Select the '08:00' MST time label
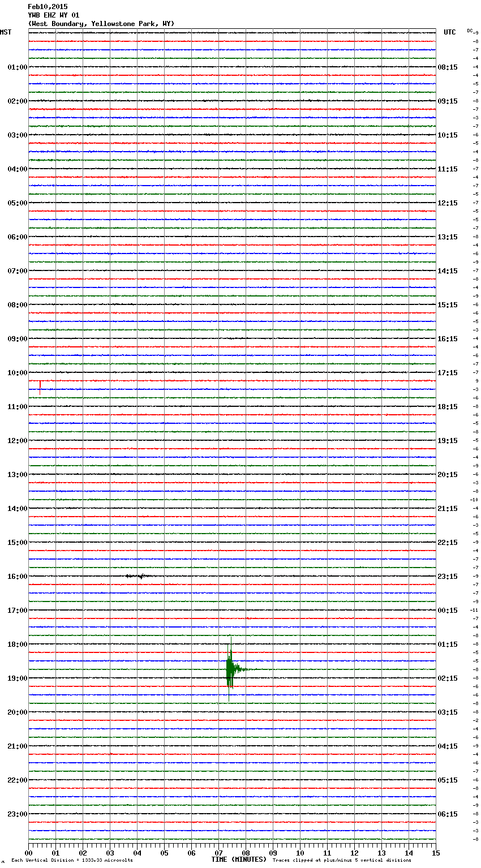481x868 pixels. 18,305
